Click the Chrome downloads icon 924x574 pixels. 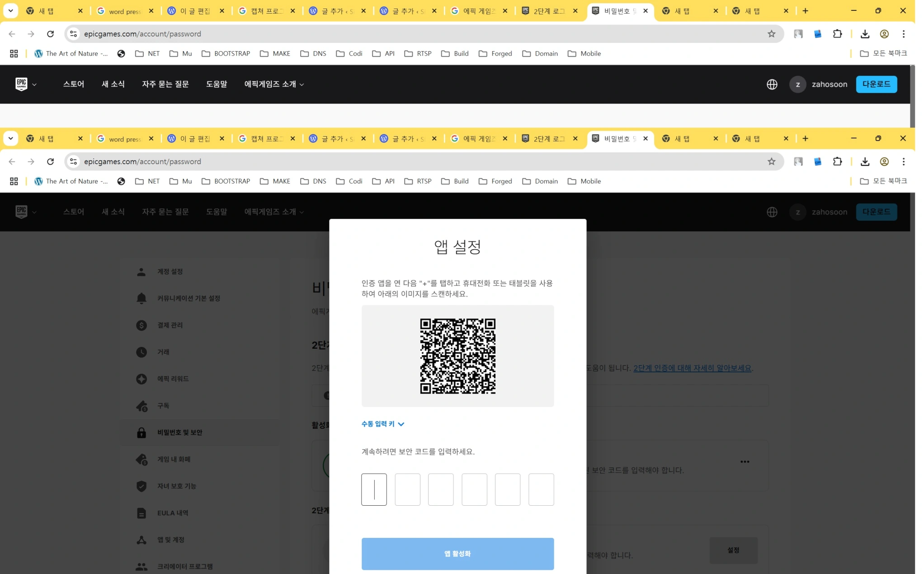point(865,161)
